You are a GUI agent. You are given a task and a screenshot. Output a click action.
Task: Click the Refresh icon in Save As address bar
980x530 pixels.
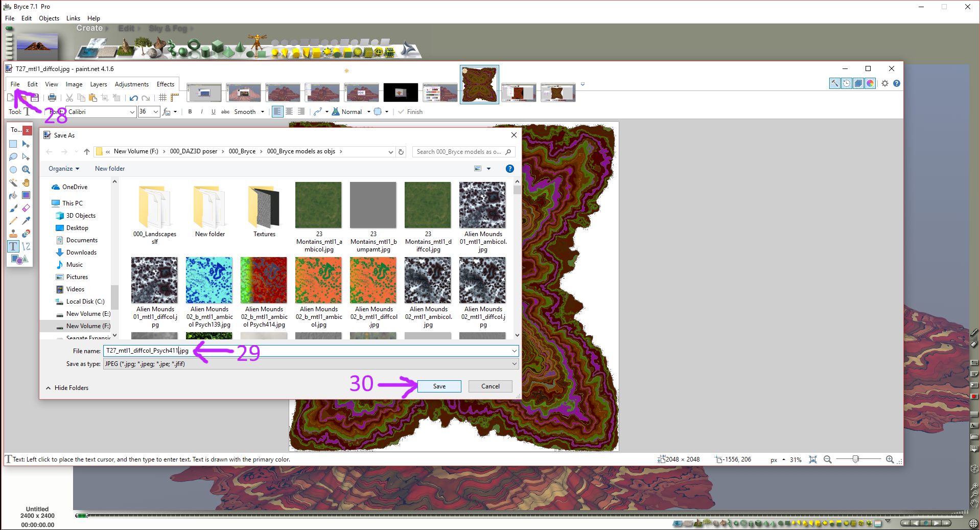[402, 152]
